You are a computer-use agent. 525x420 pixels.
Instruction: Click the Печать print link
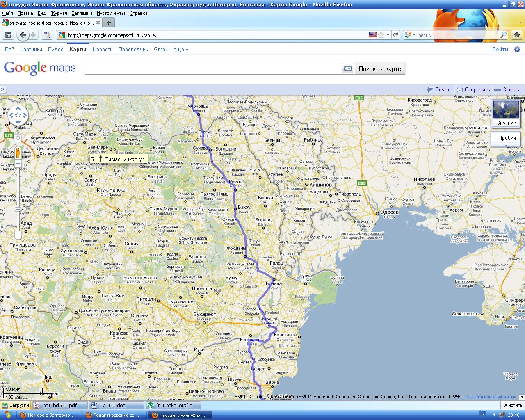(x=440, y=89)
